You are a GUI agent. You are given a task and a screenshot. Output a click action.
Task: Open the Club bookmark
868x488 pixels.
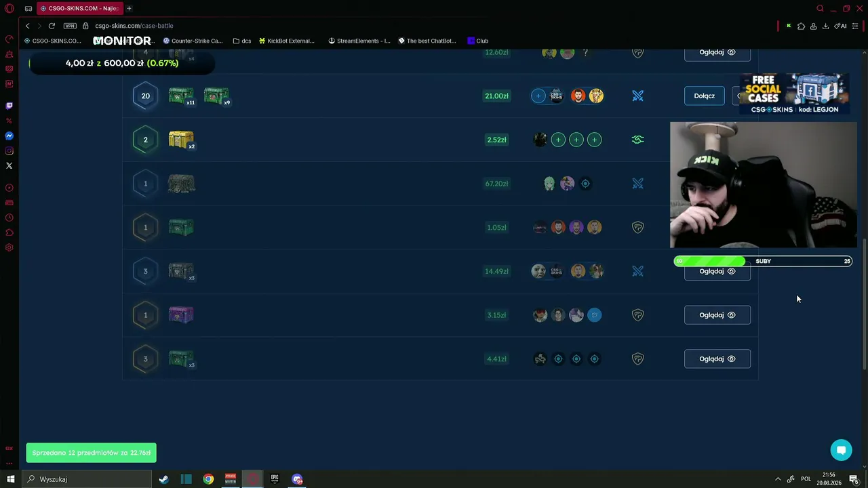(x=478, y=41)
